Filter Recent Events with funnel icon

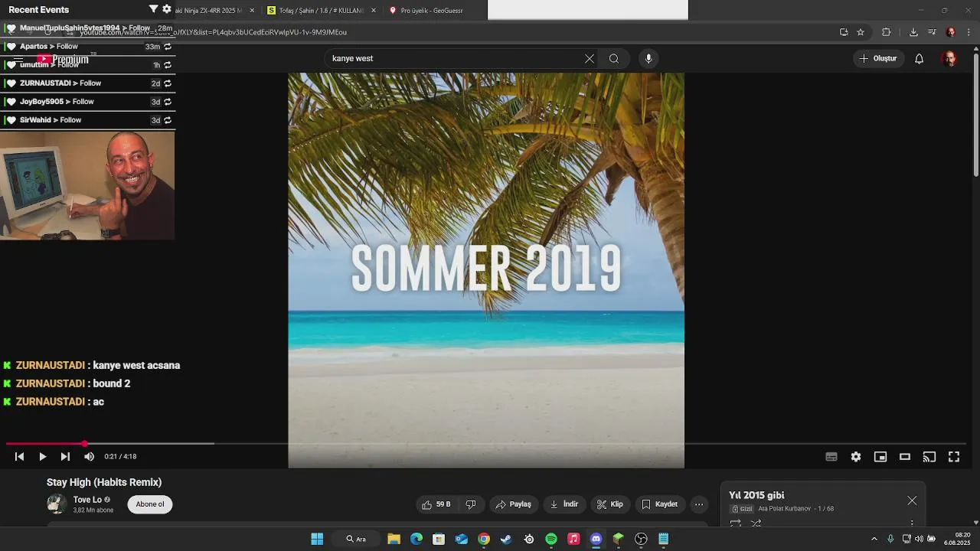153,9
